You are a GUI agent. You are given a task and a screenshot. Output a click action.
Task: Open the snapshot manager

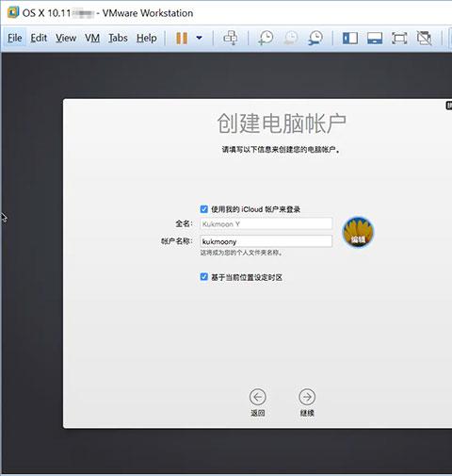tap(315, 38)
